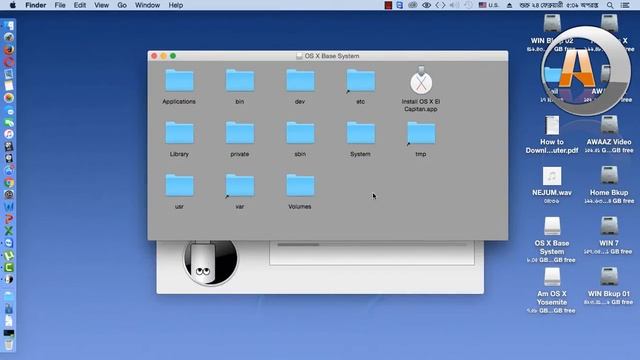Image resolution: width=640 pixels, height=360 pixels.
Task: Click the progress bar in background window
Action: click(x=371, y=244)
